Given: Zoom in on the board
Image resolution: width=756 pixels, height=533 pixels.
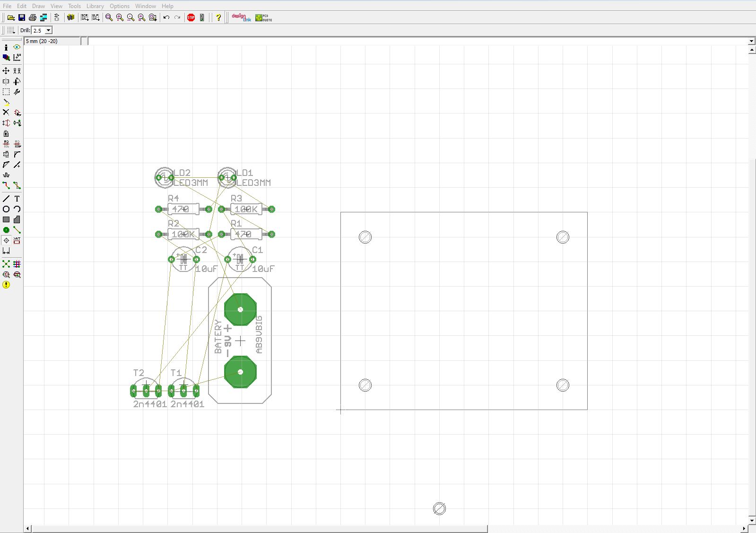Looking at the screenshot, I should click(x=120, y=17).
